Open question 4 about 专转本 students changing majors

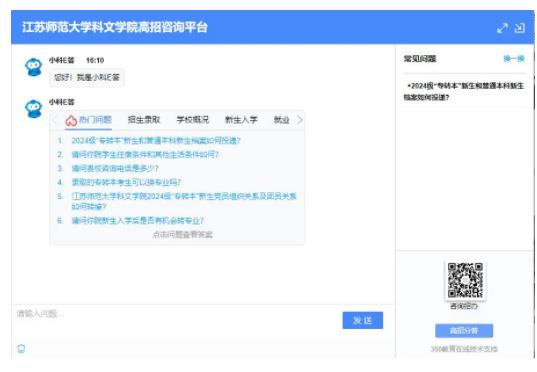pyautogui.click(x=126, y=182)
